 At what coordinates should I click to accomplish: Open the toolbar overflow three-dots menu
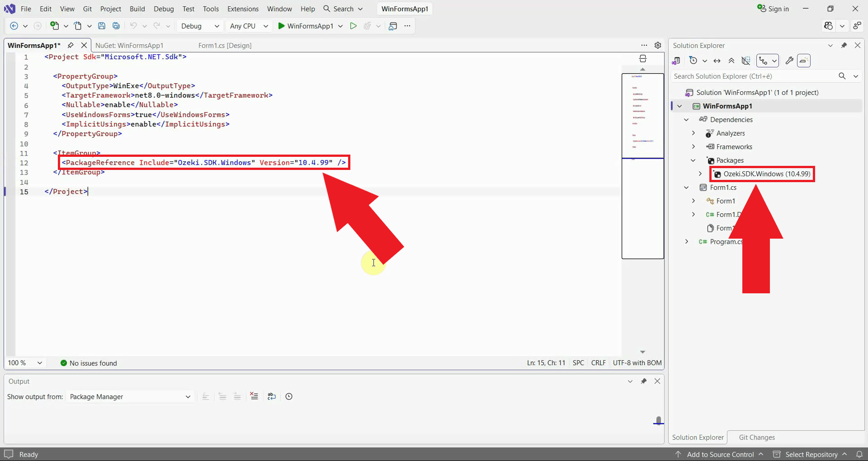(x=407, y=26)
